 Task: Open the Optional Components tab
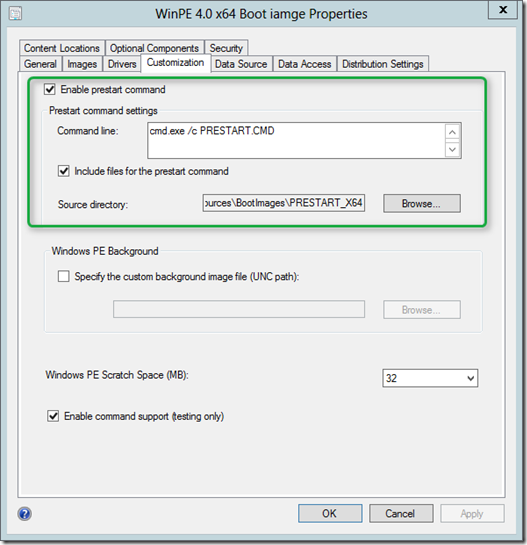tap(154, 48)
